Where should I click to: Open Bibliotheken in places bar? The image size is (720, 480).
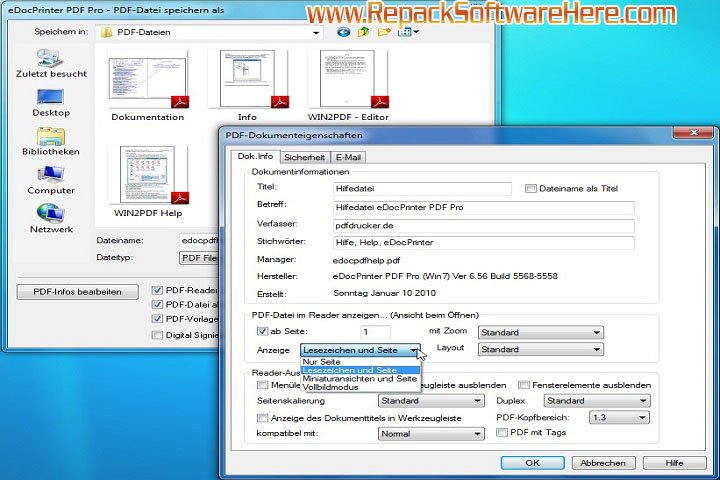(x=51, y=141)
